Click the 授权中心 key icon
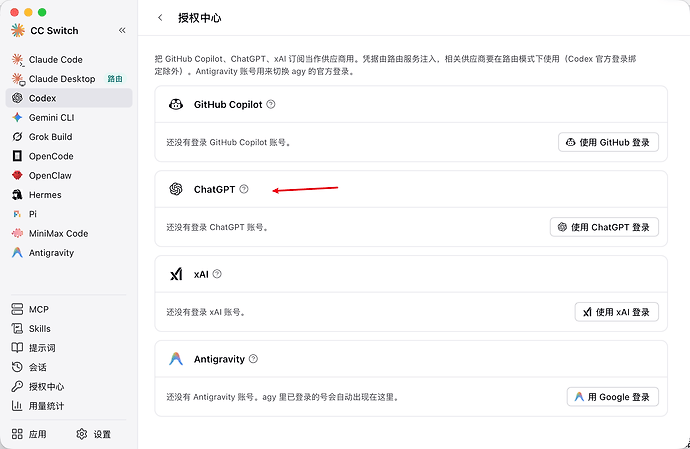The width and height of the screenshot is (690, 449). tap(17, 386)
